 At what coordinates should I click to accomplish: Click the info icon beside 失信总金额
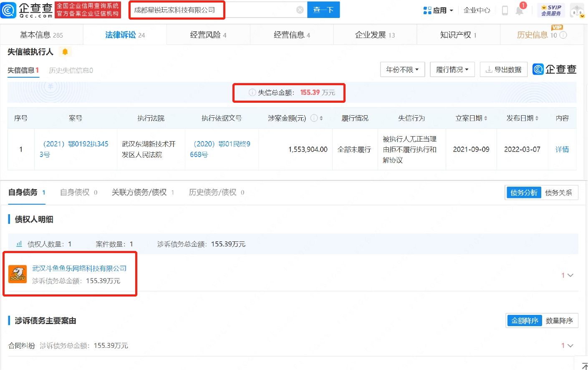click(x=252, y=92)
